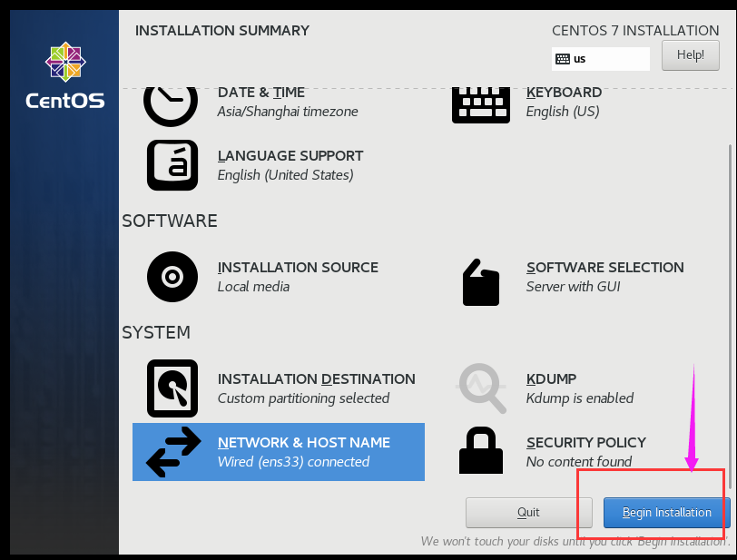Open the INSTALLATION SOURCE heading
The image size is (737, 560).
click(298, 267)
